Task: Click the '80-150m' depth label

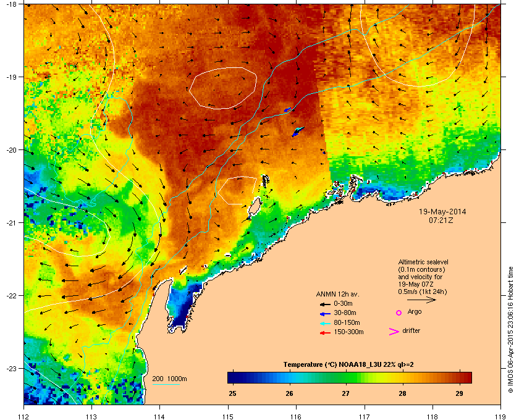Action: click(347, 322)
